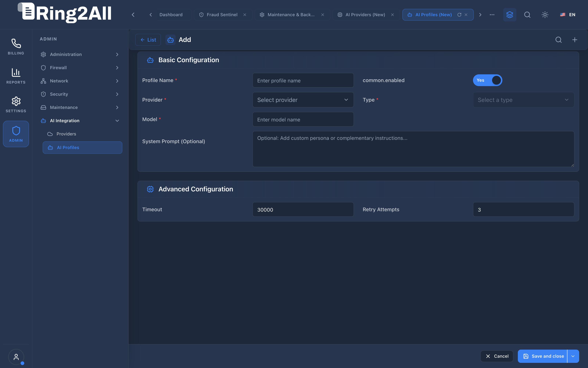
Task: Expand the Security menu
Action: (x=80, y=94)
